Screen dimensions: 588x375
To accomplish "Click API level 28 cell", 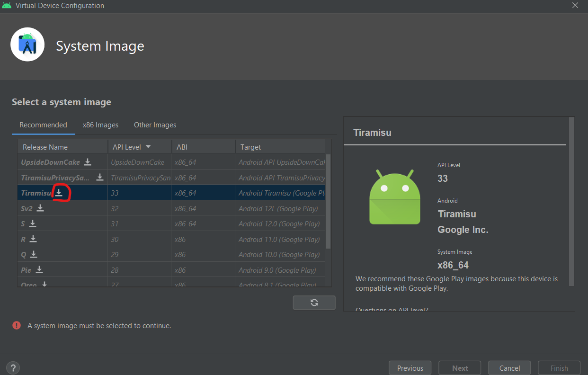I will click(140, 270).
